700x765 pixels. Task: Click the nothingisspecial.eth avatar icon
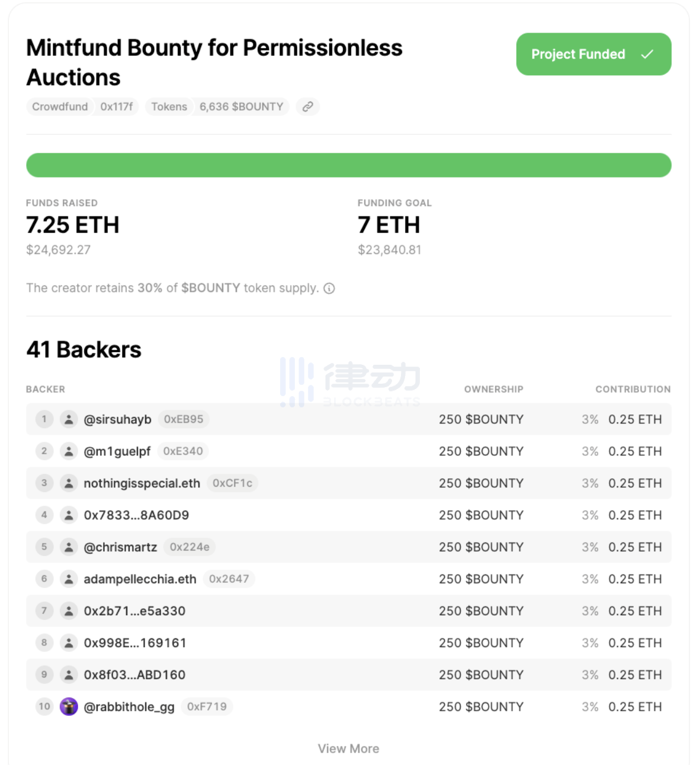click(x=69, y=483)
